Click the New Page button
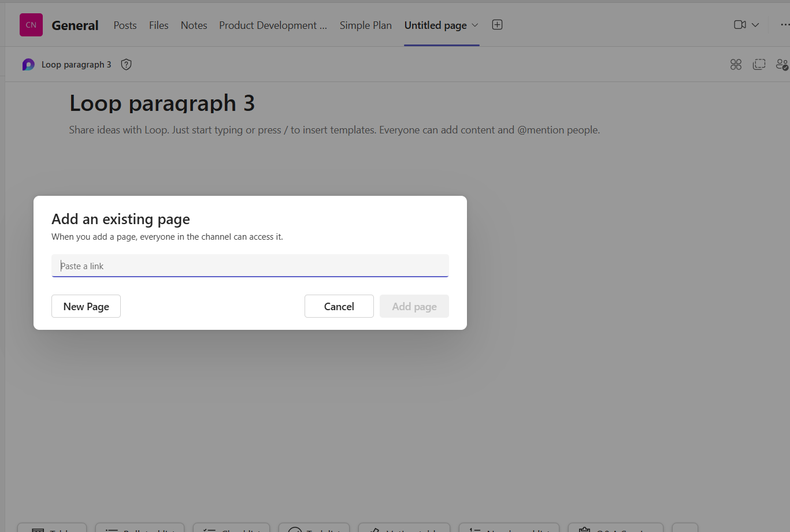 (86, 306)
